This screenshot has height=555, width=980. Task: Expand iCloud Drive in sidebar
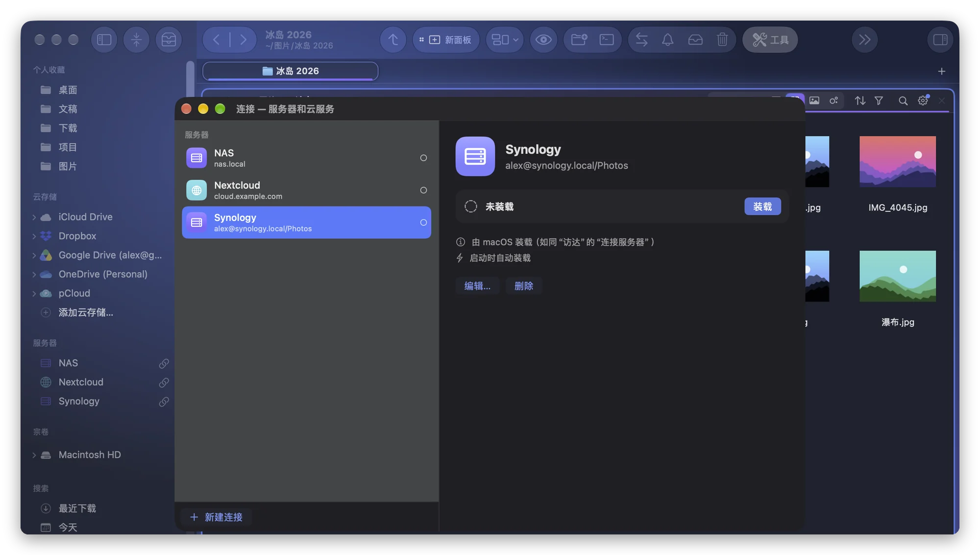click(34, 217)
